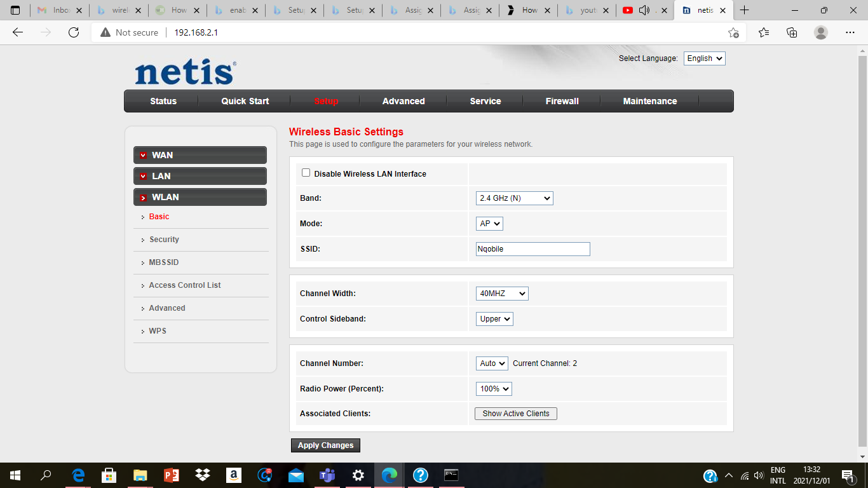Open the browser profile icon
This screenshot has height=488, width=868.
click(821, 32)
